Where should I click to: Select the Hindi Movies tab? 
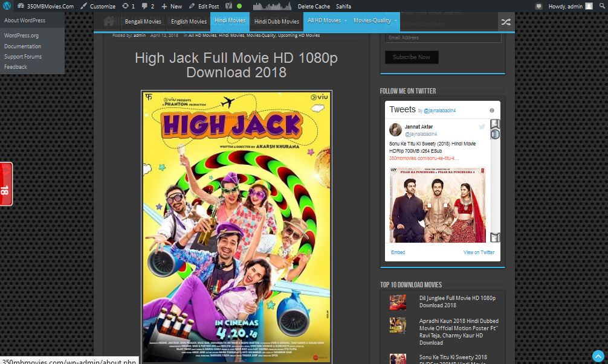[x=230, y=21]
